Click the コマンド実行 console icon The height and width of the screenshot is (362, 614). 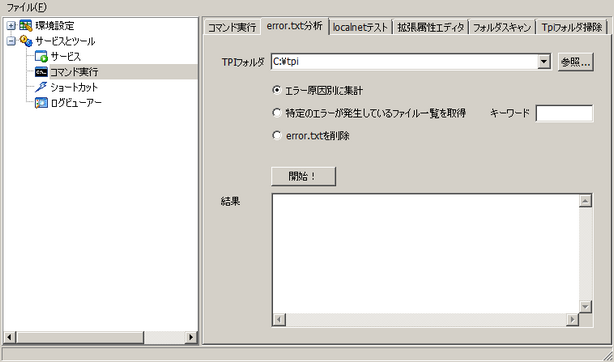click(x=41, y=72)
